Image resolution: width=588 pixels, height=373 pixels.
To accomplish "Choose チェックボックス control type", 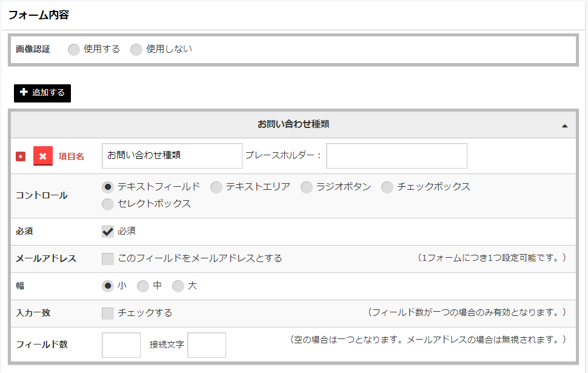I will (387, 187).
